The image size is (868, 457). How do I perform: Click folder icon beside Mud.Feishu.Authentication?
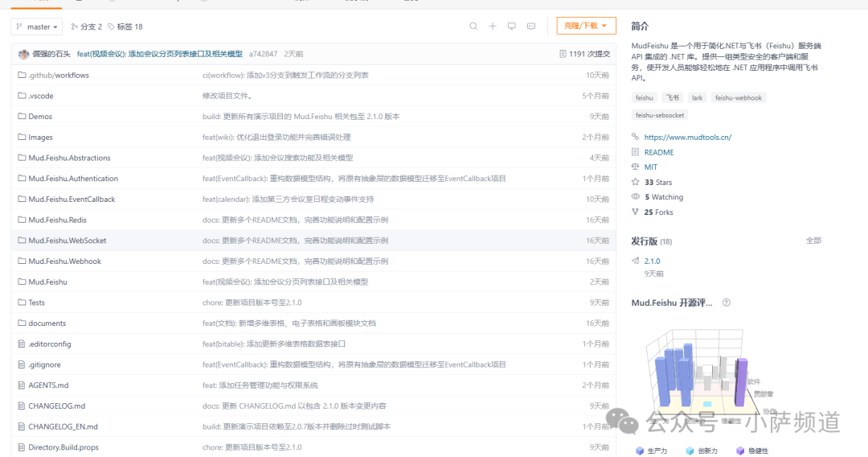click(22, 179)
